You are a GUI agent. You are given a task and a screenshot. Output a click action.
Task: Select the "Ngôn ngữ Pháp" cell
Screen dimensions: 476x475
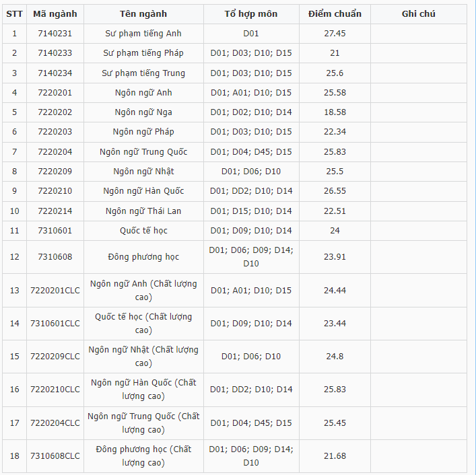coord(143,132)
